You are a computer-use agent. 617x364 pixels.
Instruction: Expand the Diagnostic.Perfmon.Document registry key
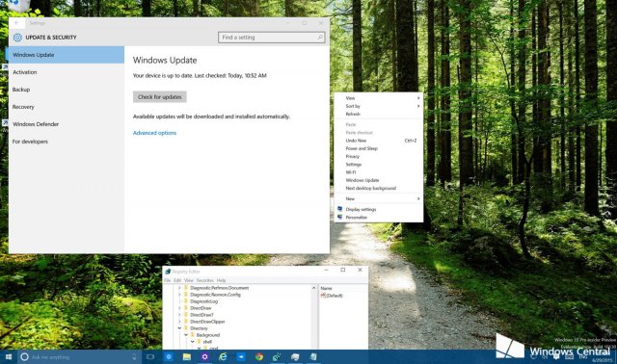click(179, 288)
